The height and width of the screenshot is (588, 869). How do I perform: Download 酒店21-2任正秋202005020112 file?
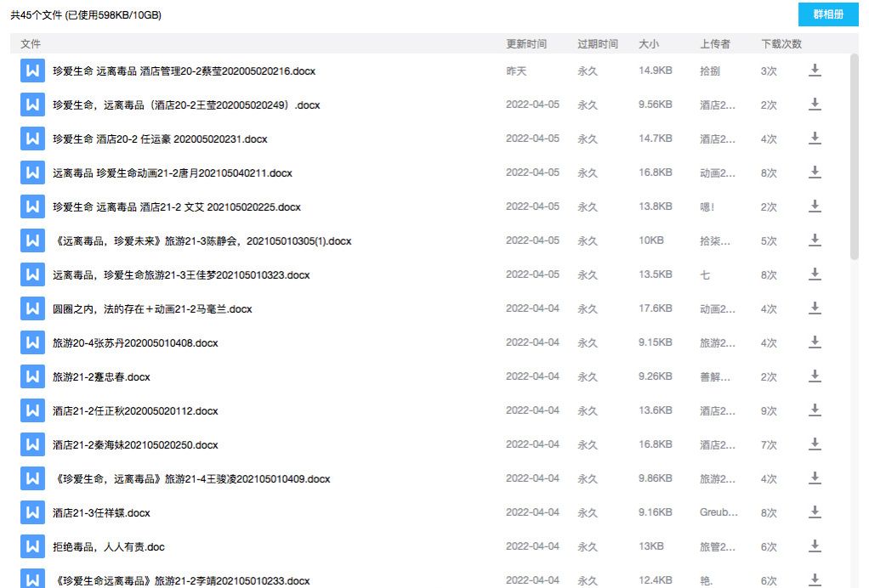(x=815, y=410)
